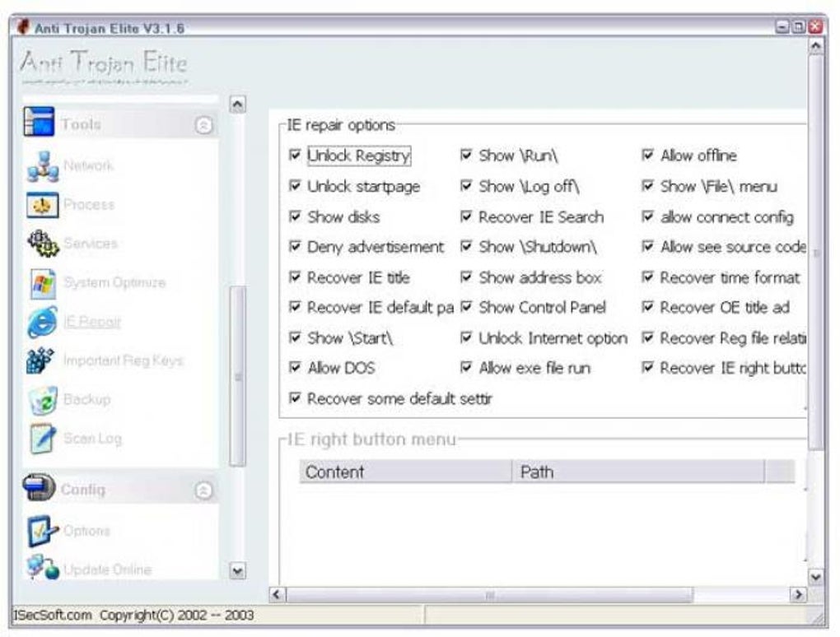Click the sidebar vertical scrollbar thumb
This screenshot has height=637, width=840.
[x=237, y=376]
